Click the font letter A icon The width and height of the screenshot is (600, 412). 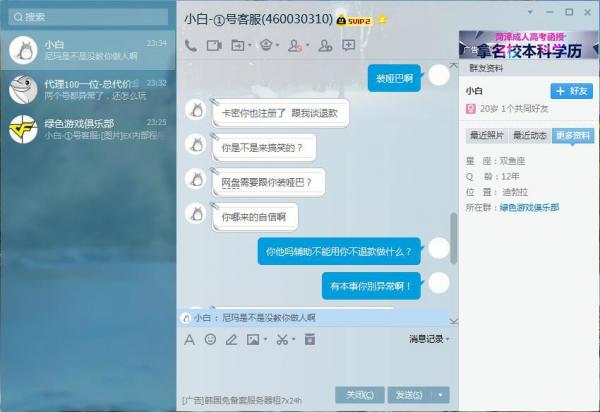click(189, 339)
